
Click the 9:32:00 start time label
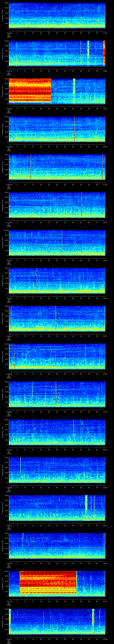click(x=9, y=639)
